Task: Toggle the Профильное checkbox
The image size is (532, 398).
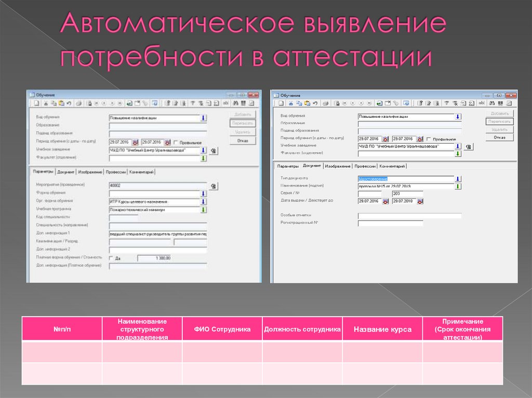Action: (x=429, y=138)
